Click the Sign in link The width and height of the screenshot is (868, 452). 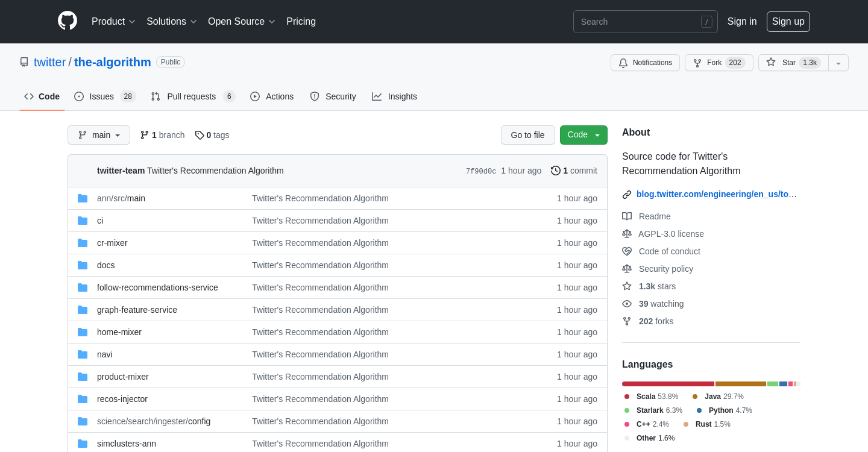pos(742,22)
